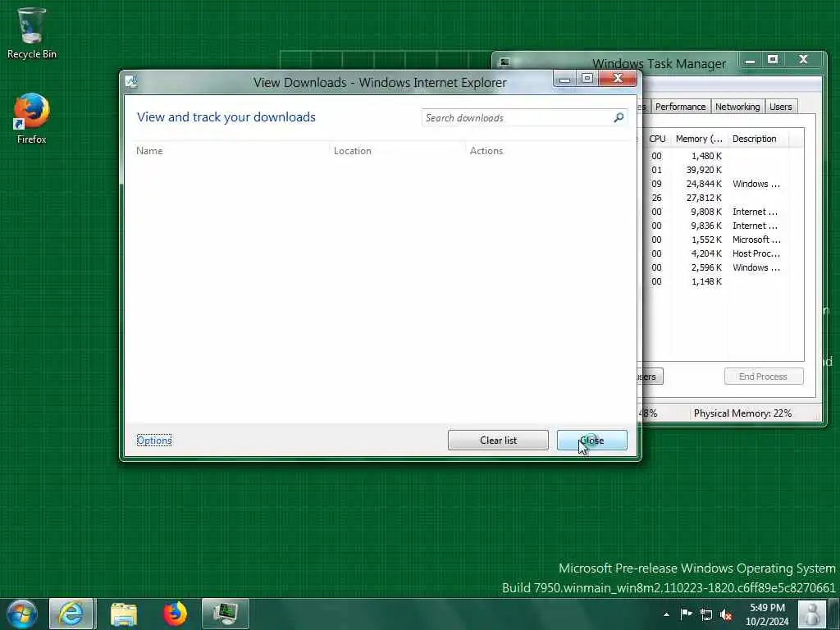
Task: Select the user tile in taskbar corner
Action: (x=813, y=614)
